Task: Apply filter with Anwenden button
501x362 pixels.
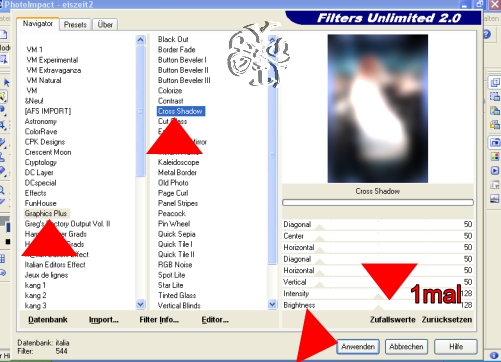Action: tap(358, 347)
